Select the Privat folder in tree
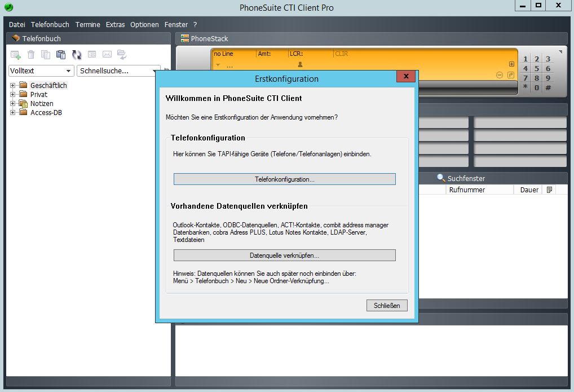This screenshot has height=392, width=574. point(39,95)
